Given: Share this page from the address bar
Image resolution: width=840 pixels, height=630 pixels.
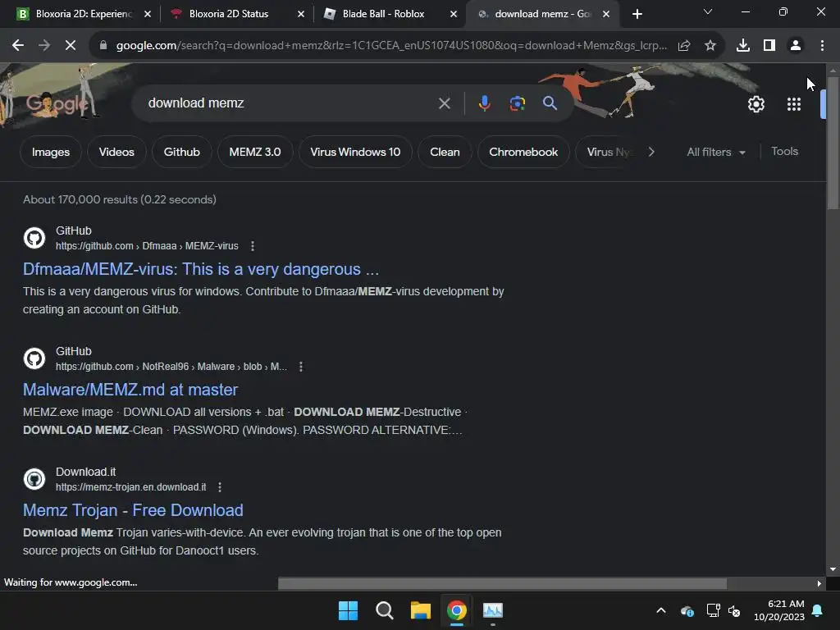Looking at the screenshot, I should pos(684,46).
